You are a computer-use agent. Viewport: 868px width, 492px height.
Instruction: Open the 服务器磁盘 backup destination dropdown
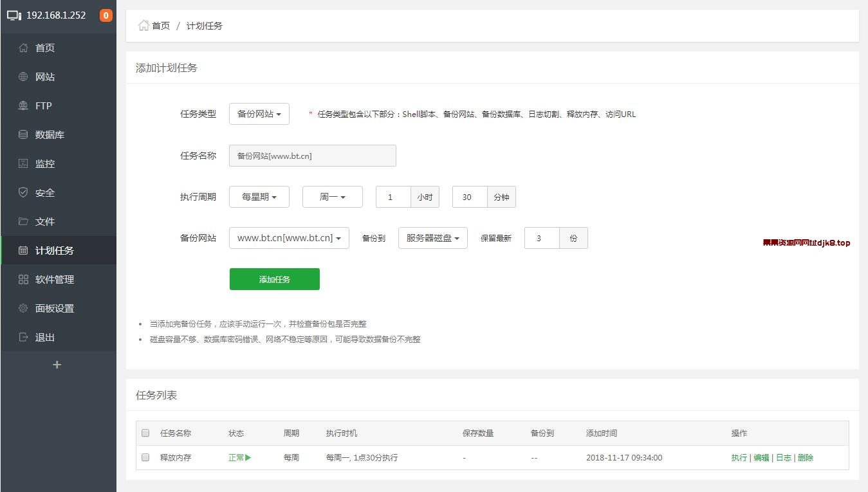[432, 238]
